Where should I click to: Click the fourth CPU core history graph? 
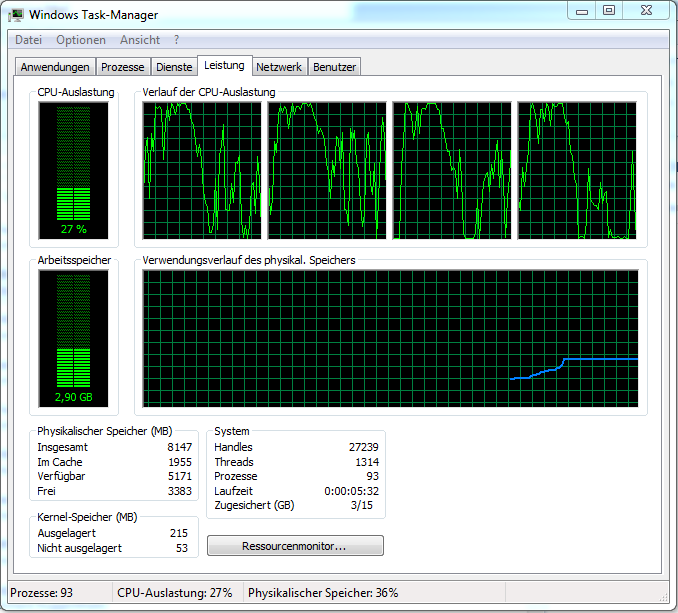pyautogui.click(x=577, y=170)
